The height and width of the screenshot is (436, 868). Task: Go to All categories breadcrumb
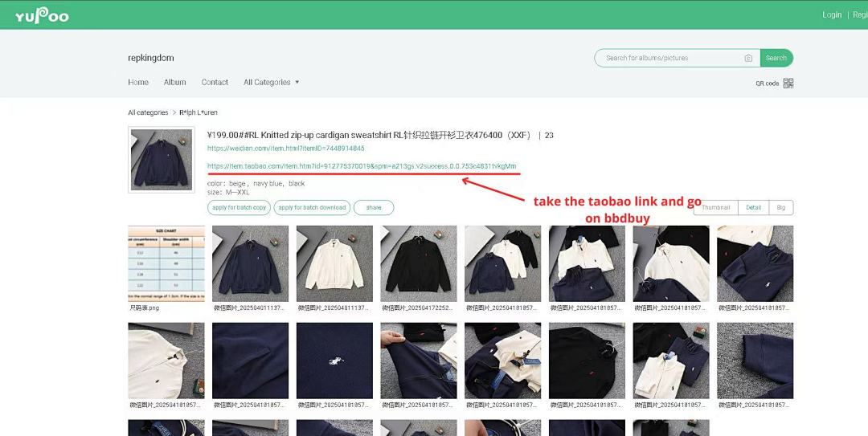pyautogui.click(x=148, y=112)
